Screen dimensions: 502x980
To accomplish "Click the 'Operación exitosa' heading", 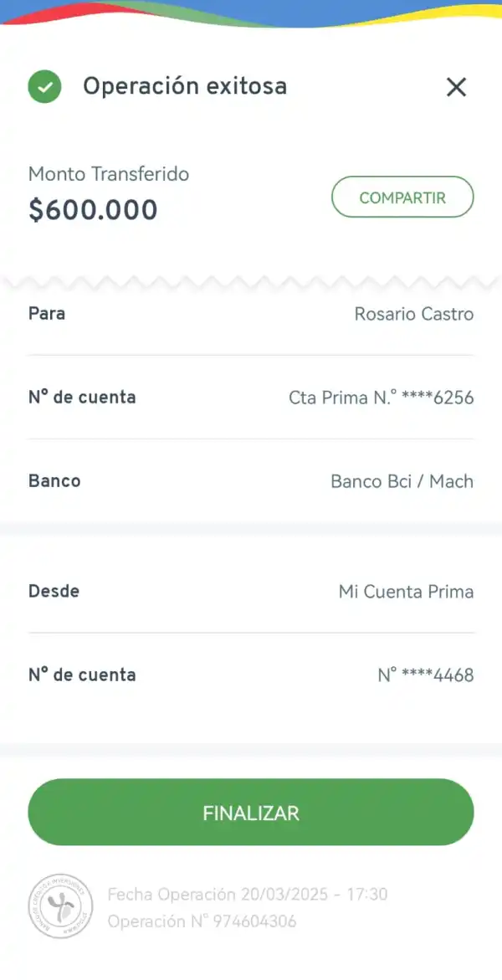I will (184, 86).
